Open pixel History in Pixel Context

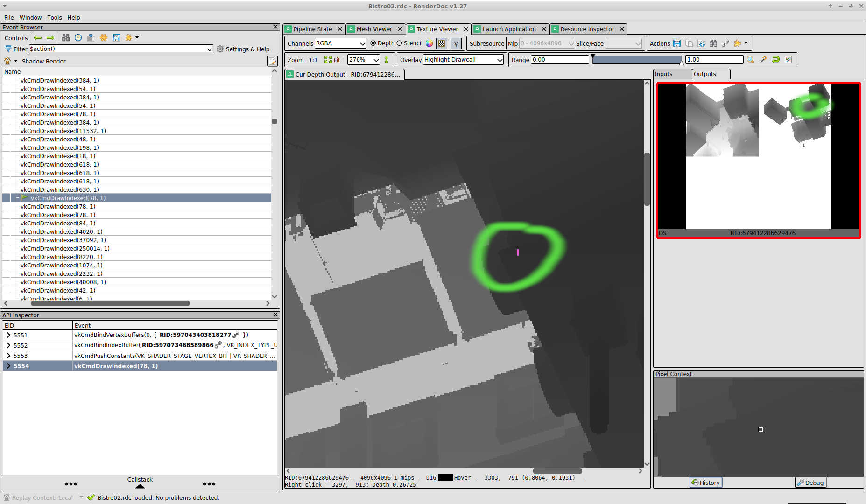705,483
